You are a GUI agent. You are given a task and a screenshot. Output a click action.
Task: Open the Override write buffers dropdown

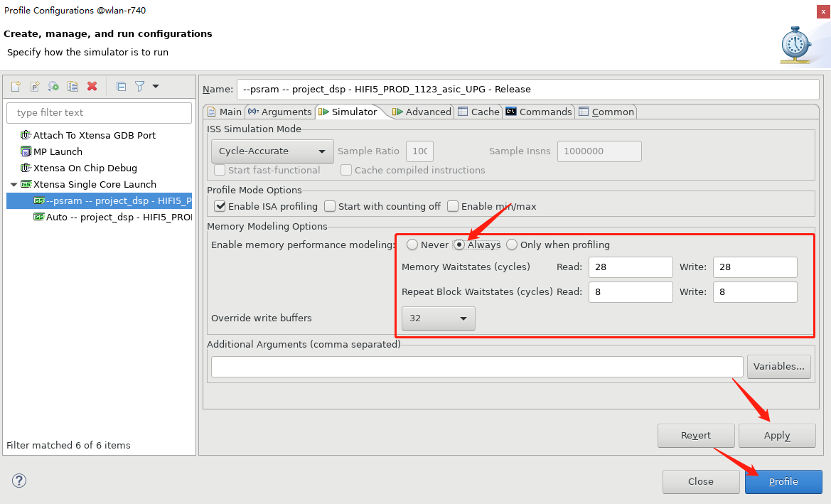(x=438, y=318)
